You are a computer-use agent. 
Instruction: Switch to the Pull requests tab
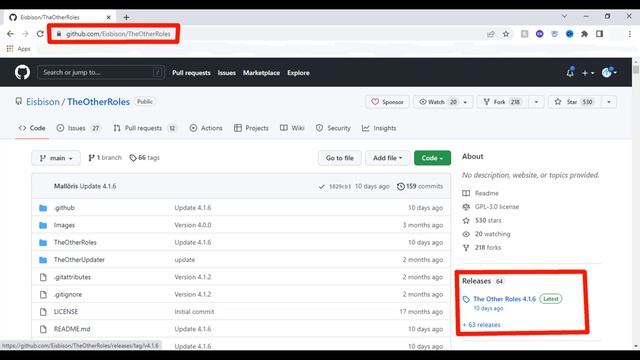point(145,128)
